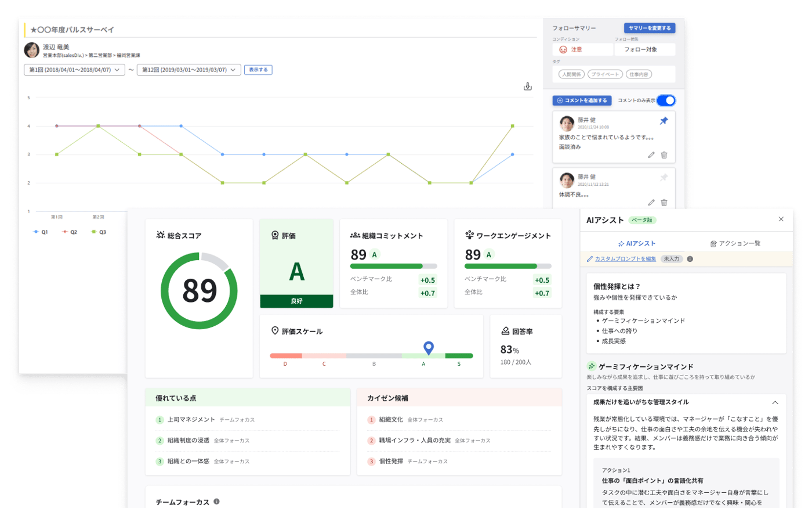Click the 評価スケール location pin icon
The width and height of the screenshot is (812, 508).
point(275,331)
